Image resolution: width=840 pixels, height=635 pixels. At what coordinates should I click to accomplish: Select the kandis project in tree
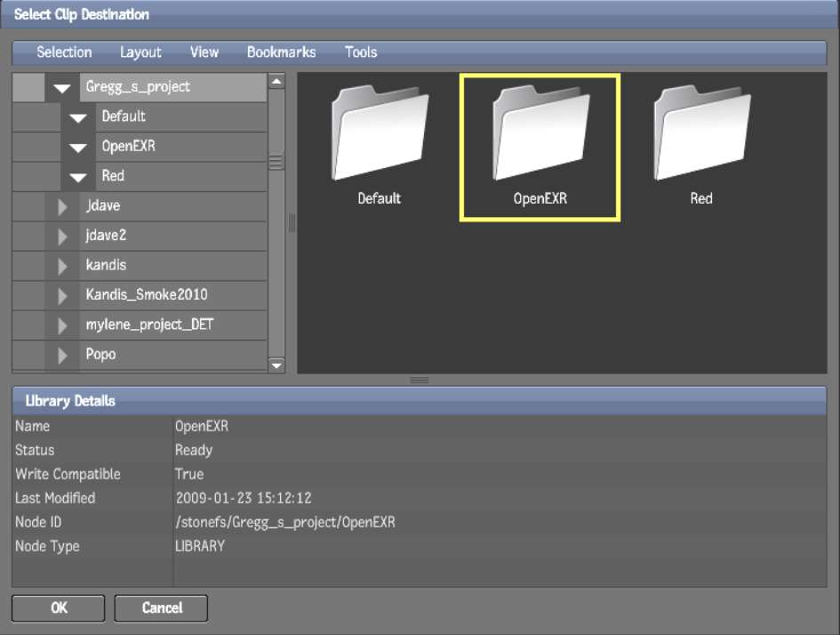[x=106, y=265]
